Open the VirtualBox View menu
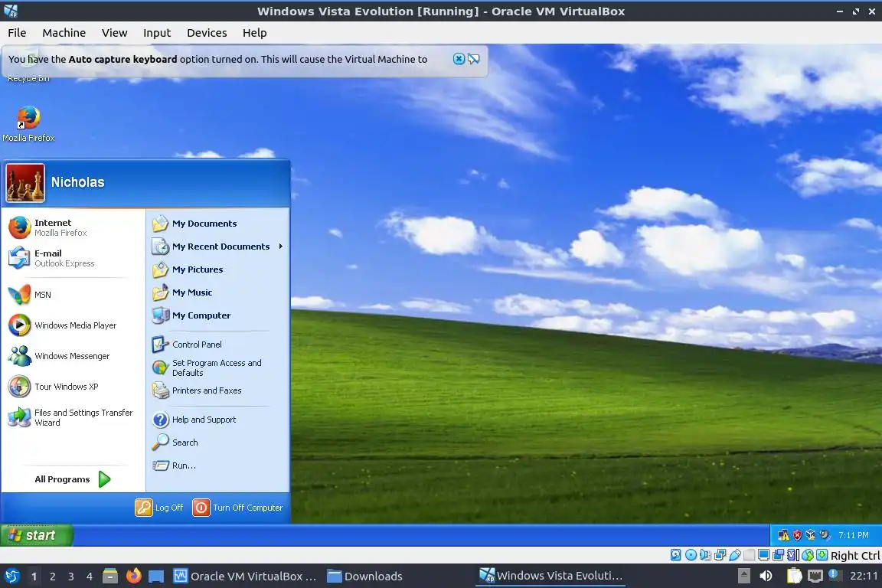 (x=114, y=33)
